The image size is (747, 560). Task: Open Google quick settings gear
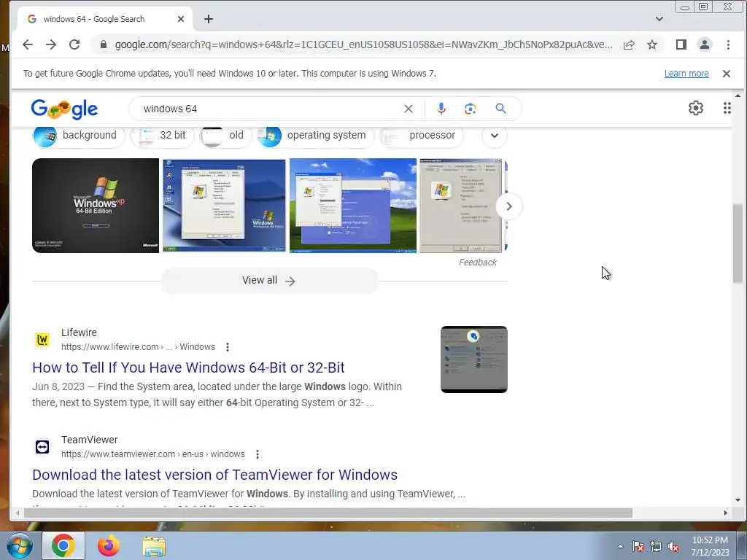coord(695,108)
